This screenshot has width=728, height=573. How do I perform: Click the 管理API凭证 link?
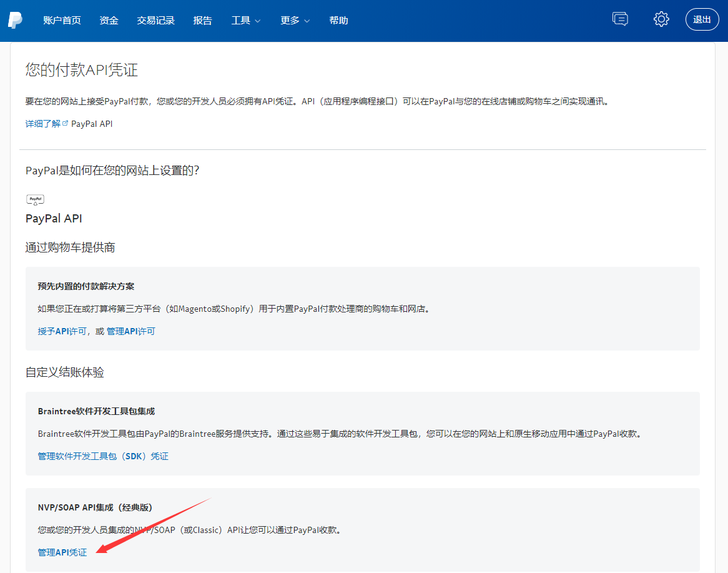(62, 552)
